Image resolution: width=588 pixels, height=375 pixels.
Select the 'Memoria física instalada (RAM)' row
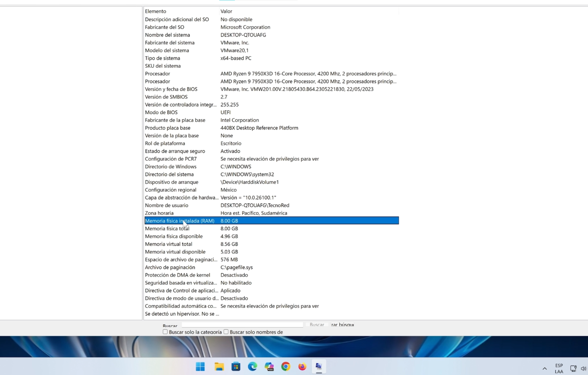(x=272, y=221)
